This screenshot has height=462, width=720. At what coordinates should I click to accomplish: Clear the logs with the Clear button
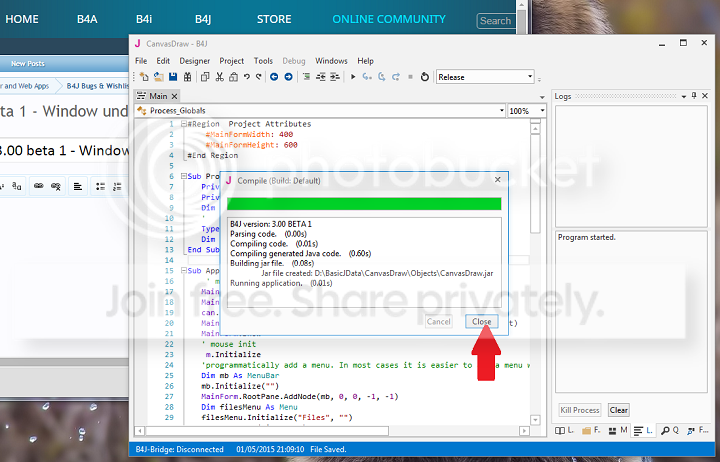tap(619, 410)
